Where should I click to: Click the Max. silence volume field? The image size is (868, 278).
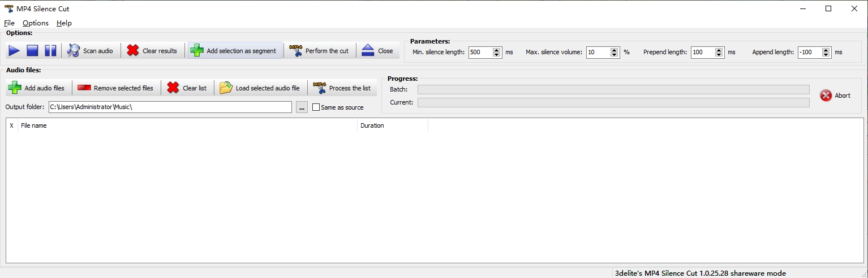pyautogui.click(x=598, y=52)
